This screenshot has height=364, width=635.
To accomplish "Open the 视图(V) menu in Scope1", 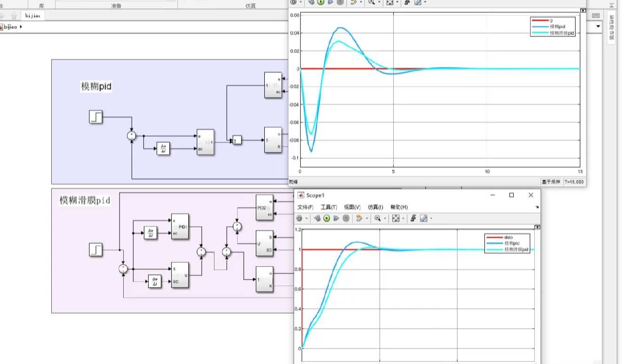I will [352, 207].
